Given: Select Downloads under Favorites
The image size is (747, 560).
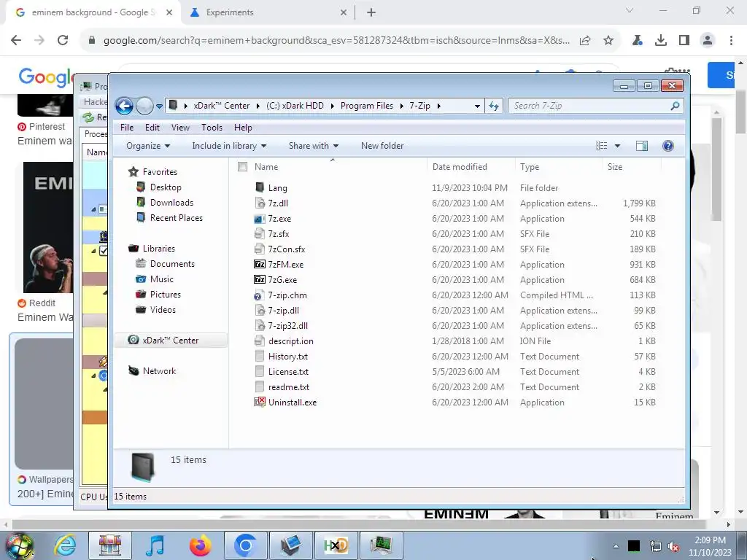Looking at the screenshot, I should pos(171,203).
